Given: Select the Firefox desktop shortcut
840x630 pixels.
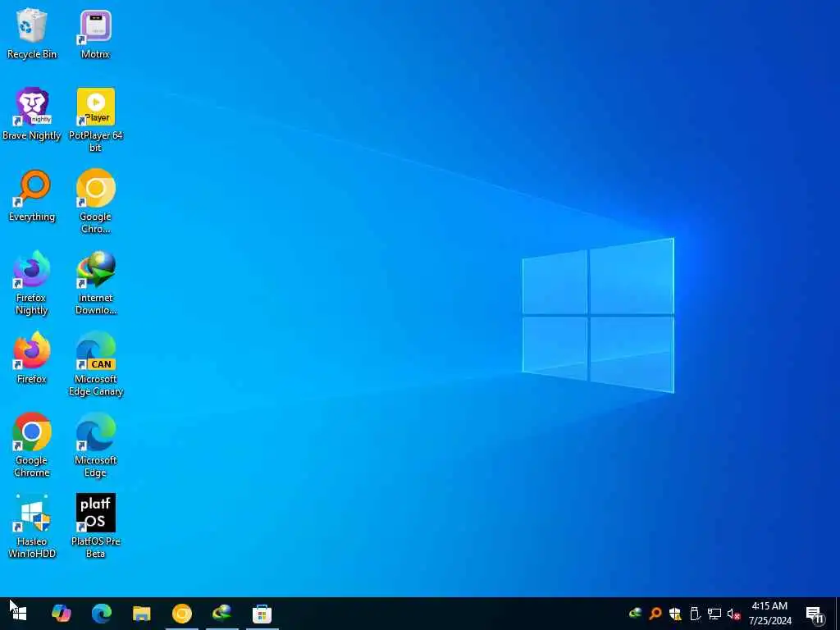Looking at the screenshot, I should tap(32, 358).
